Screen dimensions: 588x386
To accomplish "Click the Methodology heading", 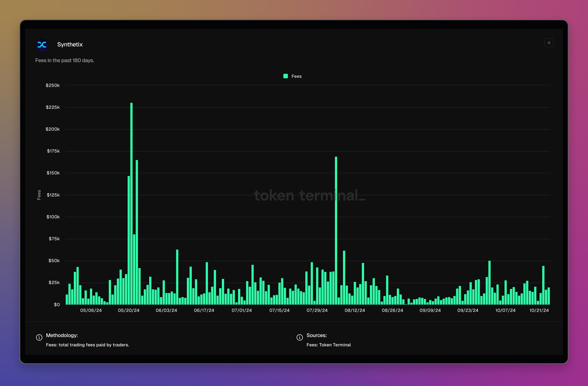I will 62,335.
